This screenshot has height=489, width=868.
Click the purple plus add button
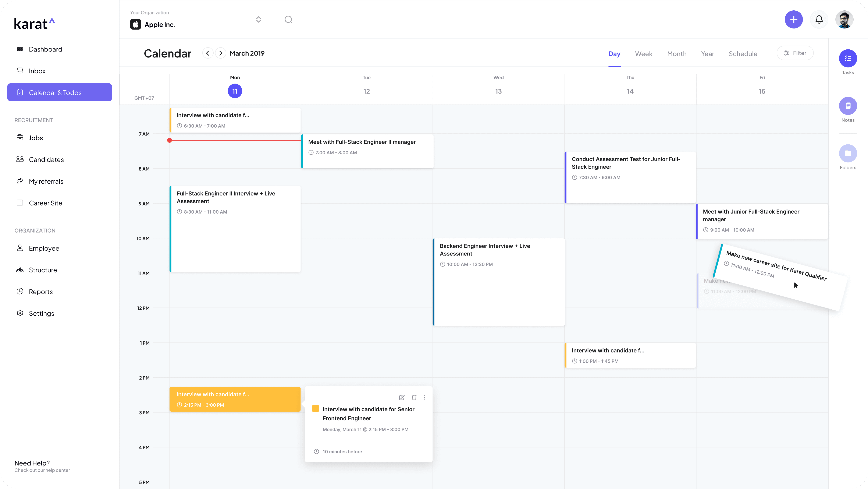click(794, 20)
